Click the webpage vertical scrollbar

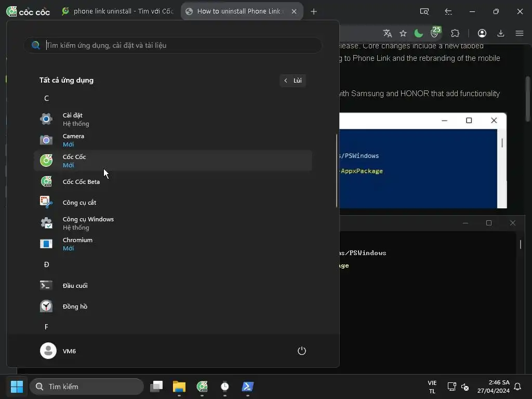[x=528, y=99]
